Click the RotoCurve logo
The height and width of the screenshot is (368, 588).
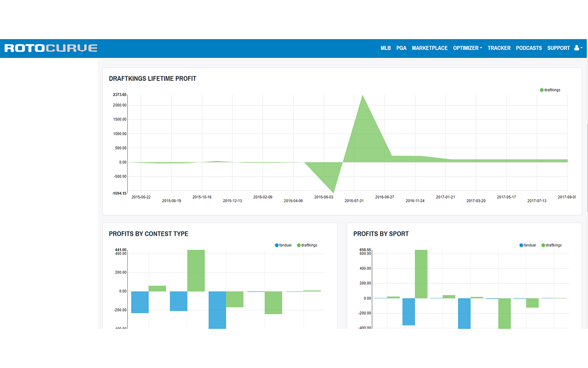pyautogui.click(x=51, y=48)
